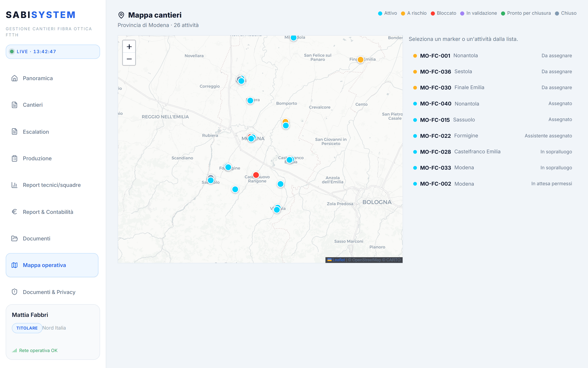Click the Cantieri document icon

14,105
